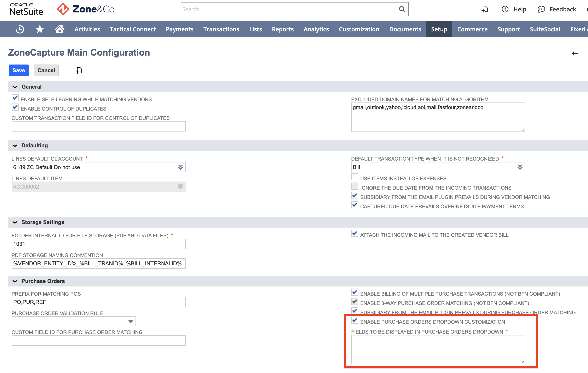Open Default Transaction Type dropdown
The width and height of the screenshot is (588, 373).
520,167
